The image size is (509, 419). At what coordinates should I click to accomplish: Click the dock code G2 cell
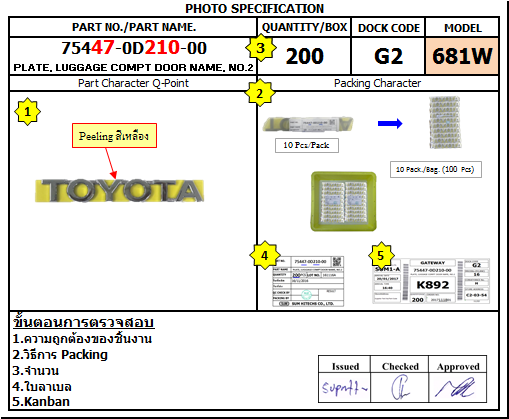(388, 56)
